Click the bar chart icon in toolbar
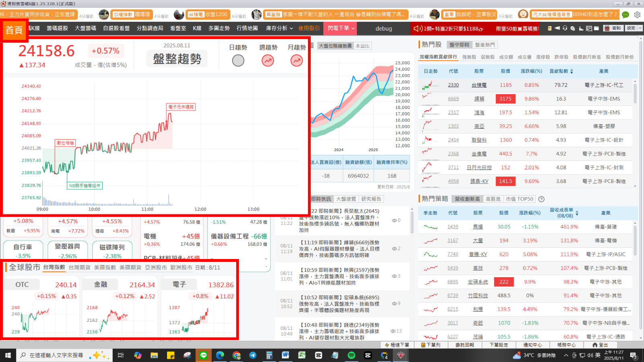The image size is (644, 362). (x=581, y=29)
